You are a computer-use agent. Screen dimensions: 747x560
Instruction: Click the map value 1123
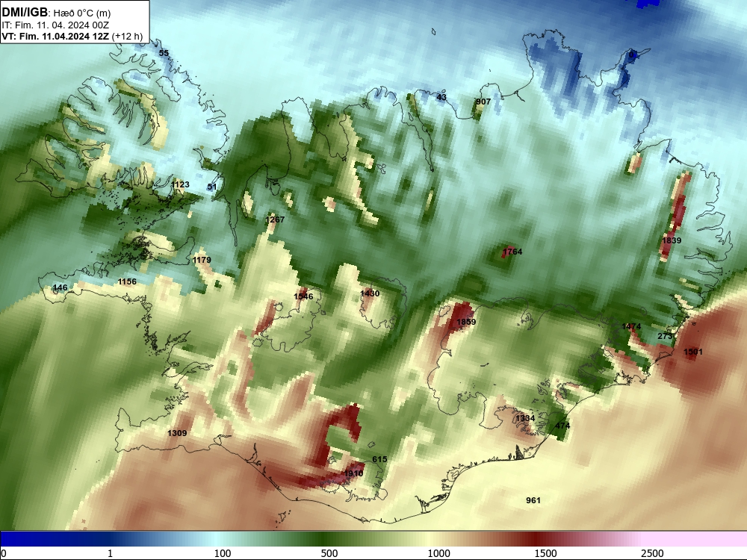[180, 184]
